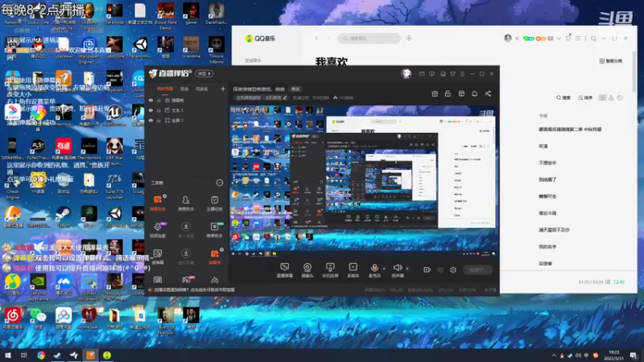
Task: Expand the microphone options arrow
Action: coord(384,269)
